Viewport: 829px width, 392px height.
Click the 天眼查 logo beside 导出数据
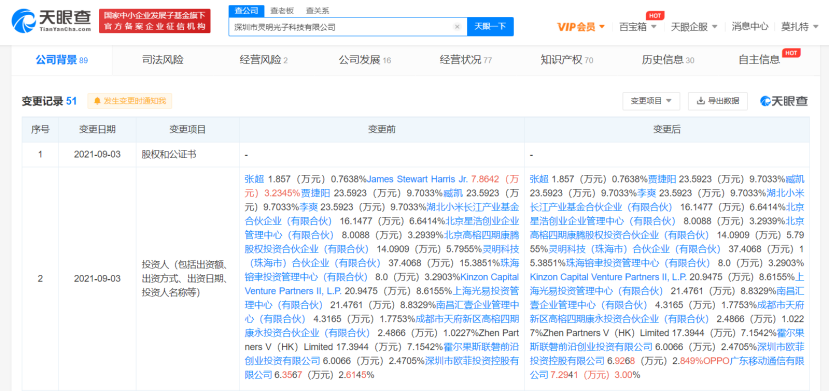784,101
